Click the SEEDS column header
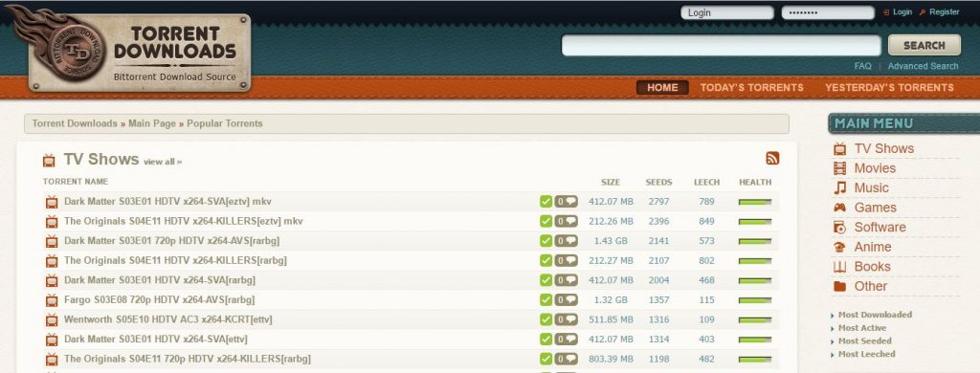 point(658,183)
